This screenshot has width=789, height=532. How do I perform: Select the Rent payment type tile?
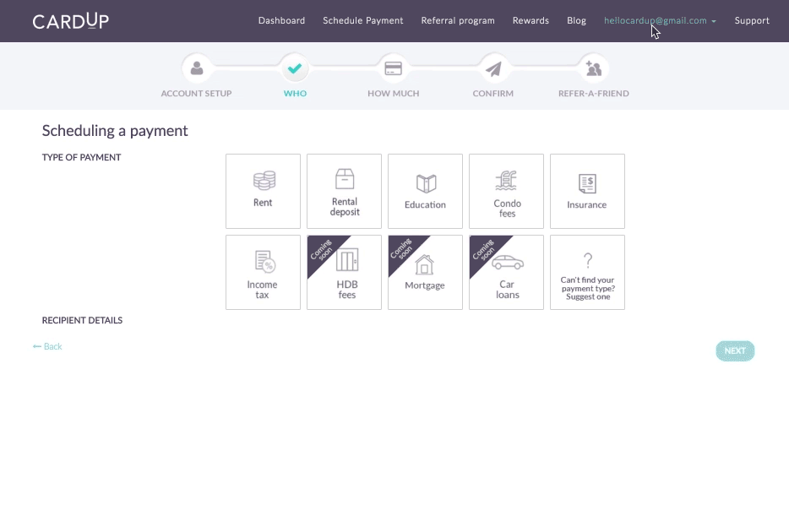click(x=263, y=191)
